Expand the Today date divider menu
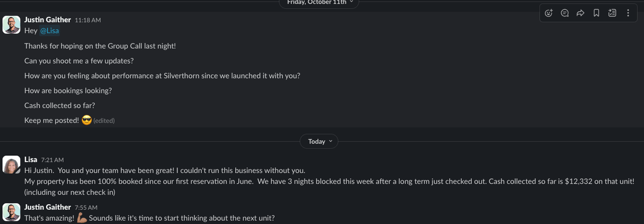Viewport: 644px width, 224px height. tap(320, 141)
